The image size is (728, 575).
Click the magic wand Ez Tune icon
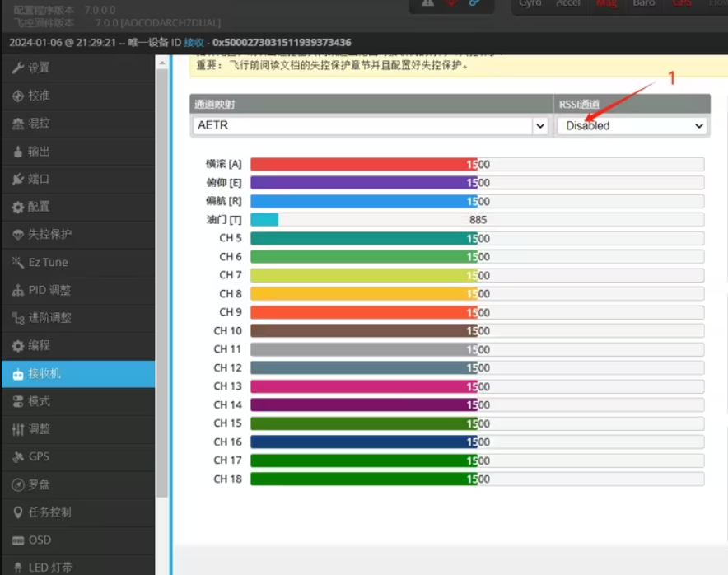[x=17, y=263]
